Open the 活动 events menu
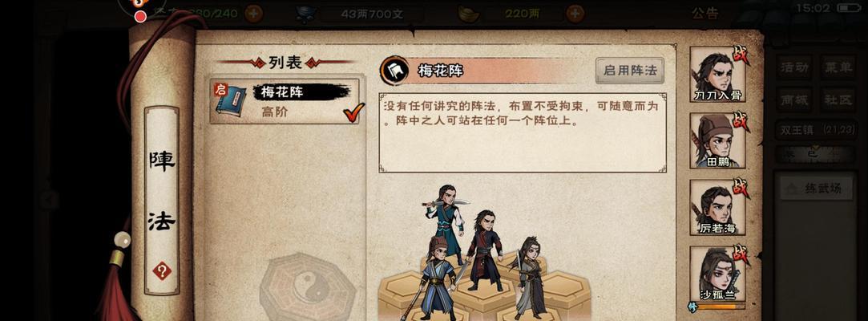 (793, 67)
